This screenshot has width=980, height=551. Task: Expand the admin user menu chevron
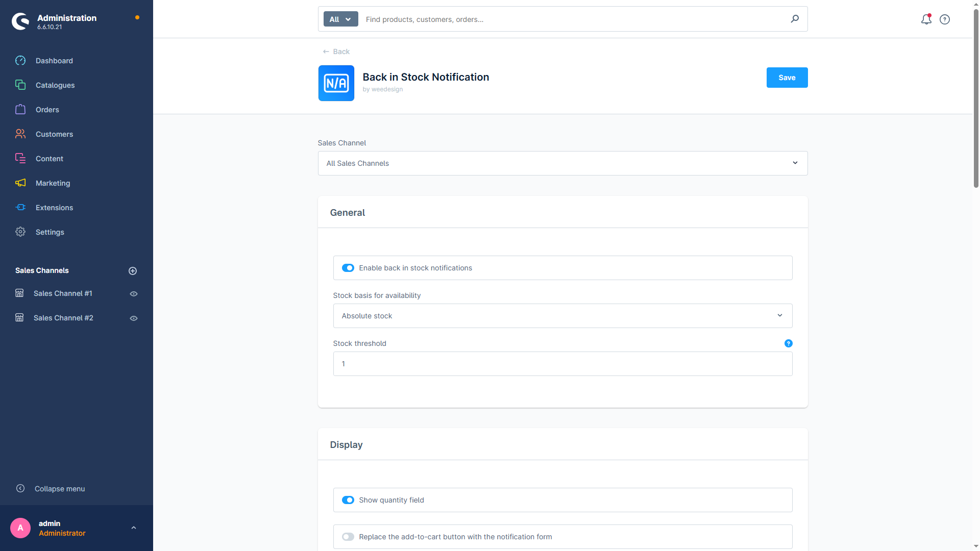click(134, 528)
